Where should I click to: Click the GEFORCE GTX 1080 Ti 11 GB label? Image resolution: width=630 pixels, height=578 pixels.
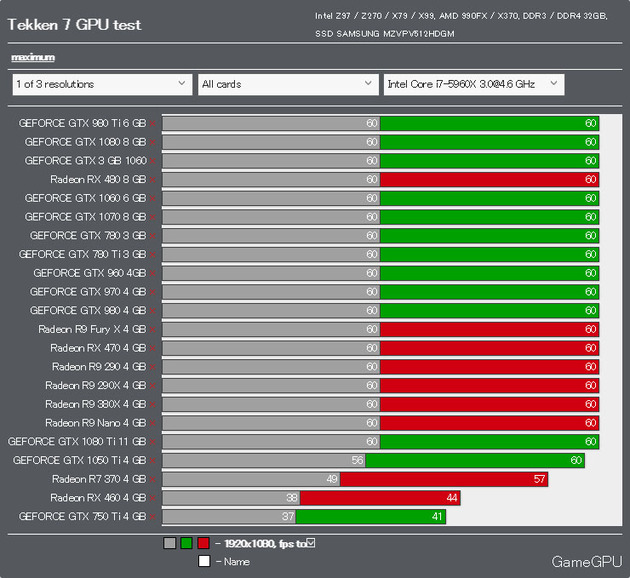[77, 441]
